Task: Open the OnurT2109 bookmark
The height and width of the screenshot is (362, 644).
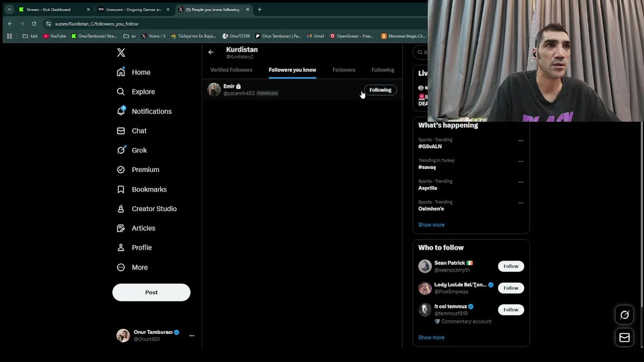Action: click(236, 36)
